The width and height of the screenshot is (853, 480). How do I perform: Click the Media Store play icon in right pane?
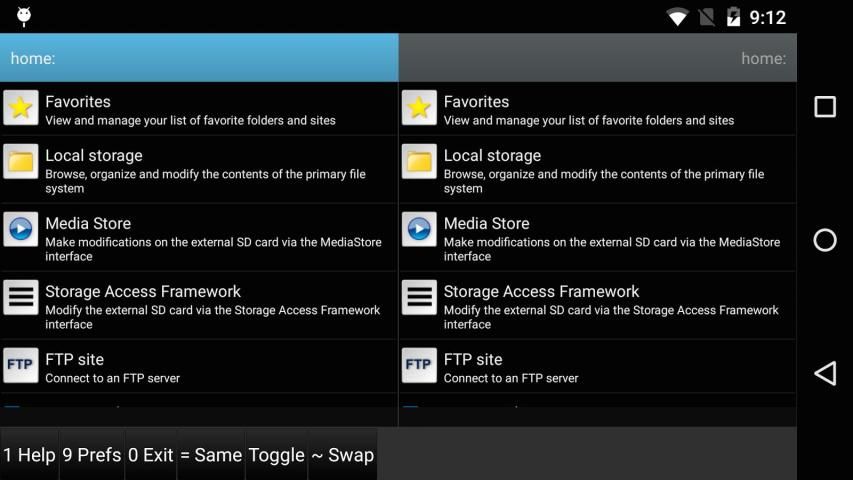click(420, 230)
